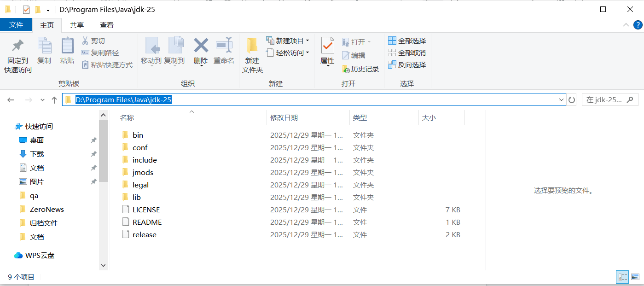Sort by the 类型 column header

[x=360, y=117]
